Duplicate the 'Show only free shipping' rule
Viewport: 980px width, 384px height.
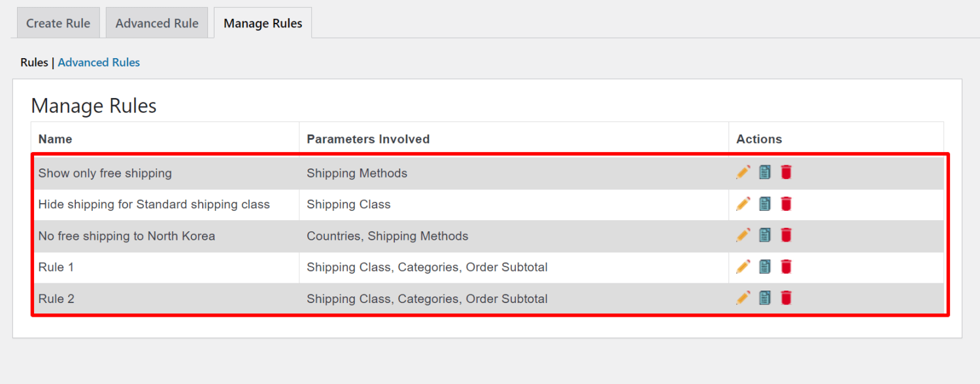tap(764, 172)
